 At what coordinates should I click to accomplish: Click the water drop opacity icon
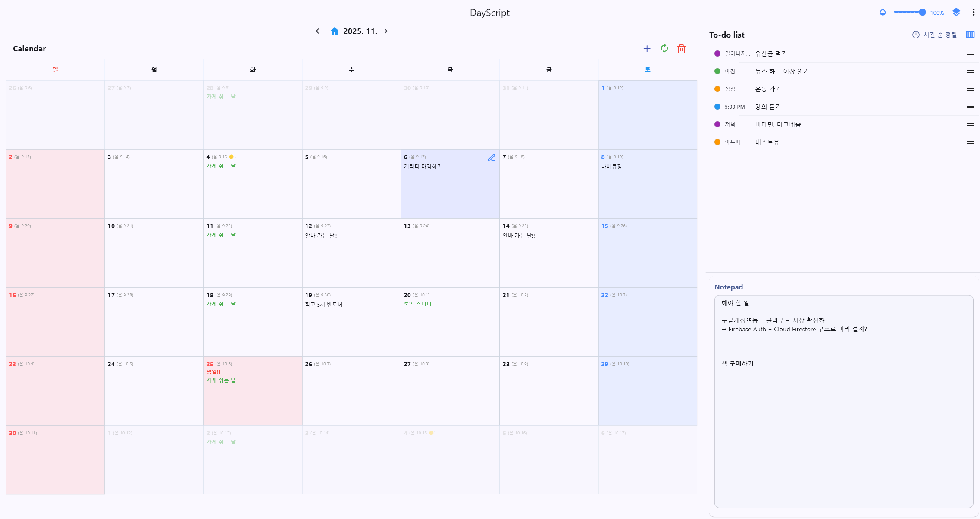[883, 12]
